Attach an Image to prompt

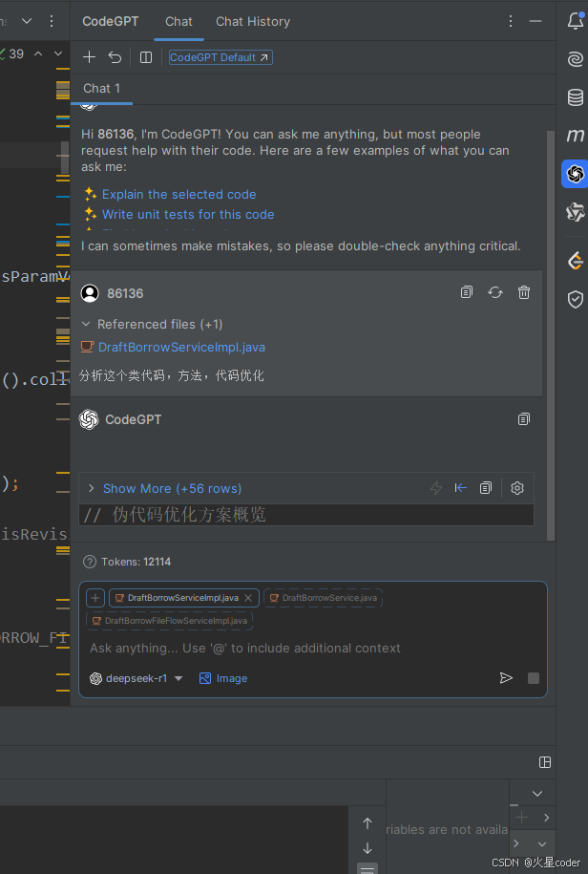[x=223, y=678]
